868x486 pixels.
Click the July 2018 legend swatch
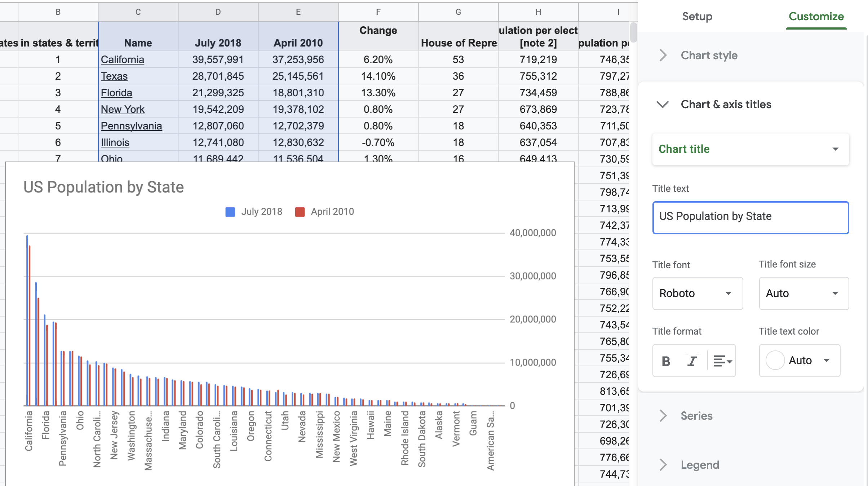pyautogui.click(x=230, y=212)
